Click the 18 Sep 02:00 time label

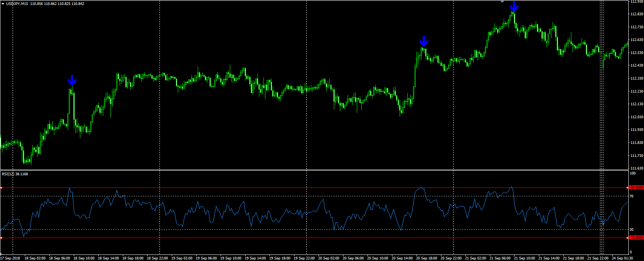click(x=35, y=258)
